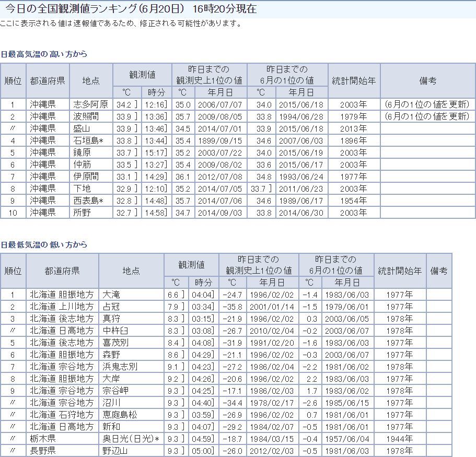Click the 西表島* station name
Viewport: 476px width, 457px height.
click(89, 200)
